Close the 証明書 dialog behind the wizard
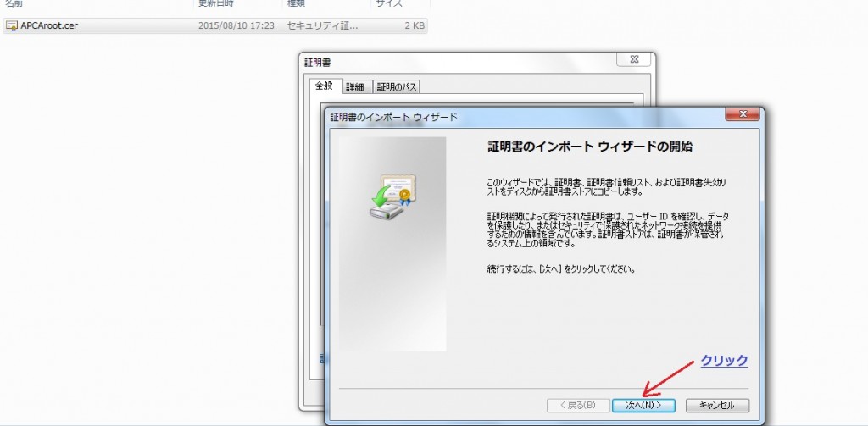The width and height of the screenshot is (868, 426). pyautogui.click(x=634, y=59)
